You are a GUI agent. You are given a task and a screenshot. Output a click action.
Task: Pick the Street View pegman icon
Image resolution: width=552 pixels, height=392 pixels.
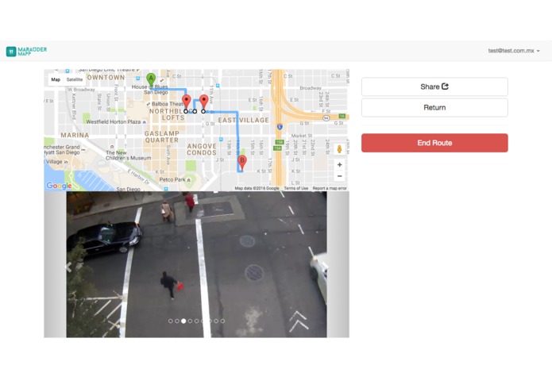point(339,149)
